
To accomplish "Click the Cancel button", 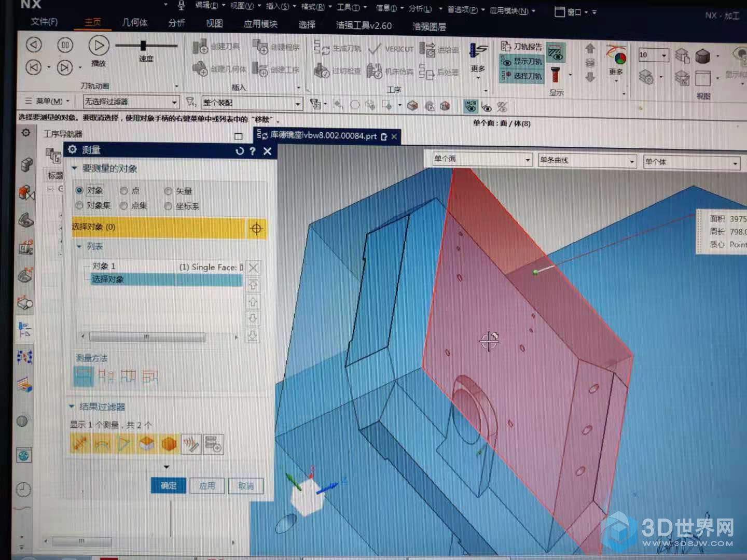I will (x=246, y=486).
